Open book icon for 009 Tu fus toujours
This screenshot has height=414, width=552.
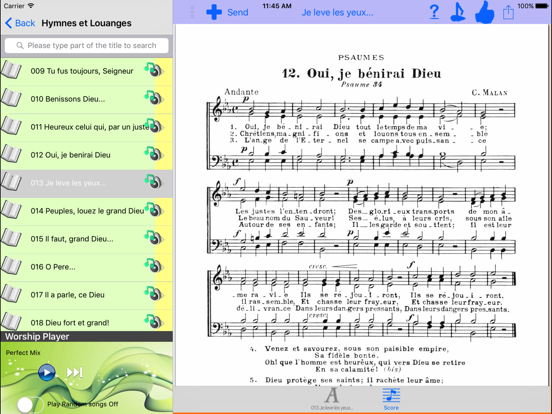pos(11,70)
